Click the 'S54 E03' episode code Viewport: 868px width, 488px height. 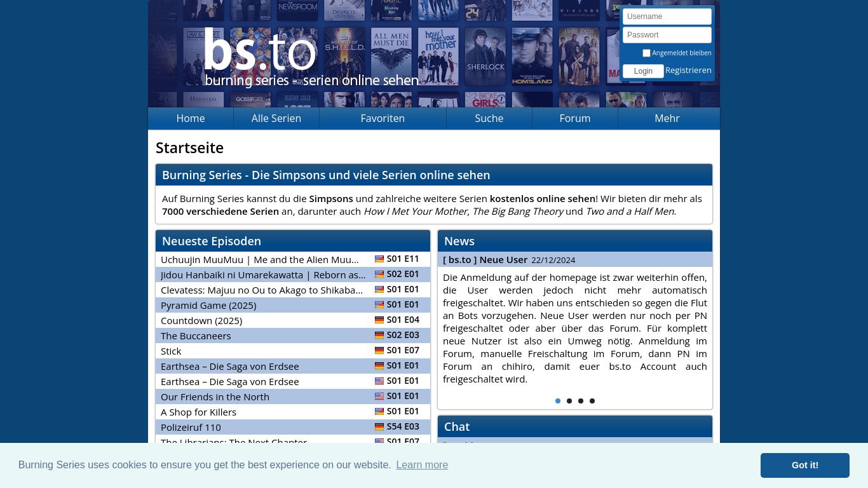[403, 426]
